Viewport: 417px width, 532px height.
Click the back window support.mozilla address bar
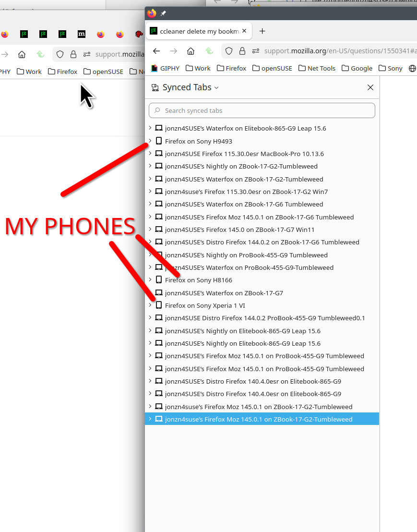pos(119,54)
